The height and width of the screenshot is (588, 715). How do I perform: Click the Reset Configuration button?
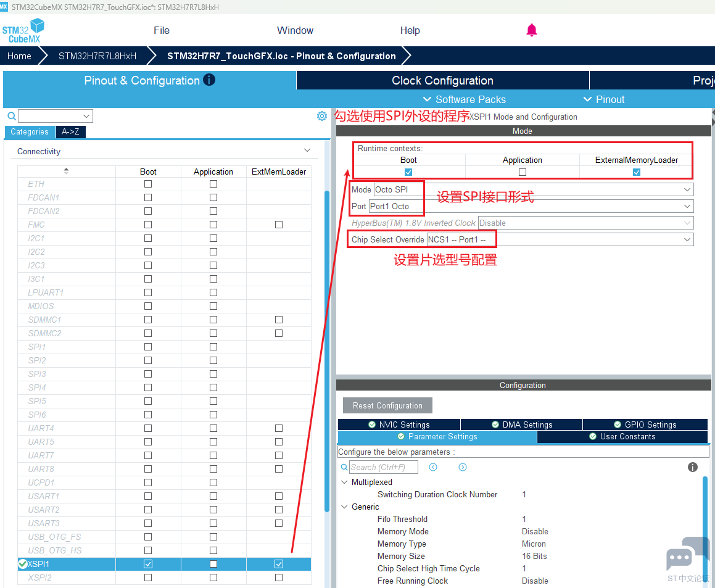tap(387, 405)
